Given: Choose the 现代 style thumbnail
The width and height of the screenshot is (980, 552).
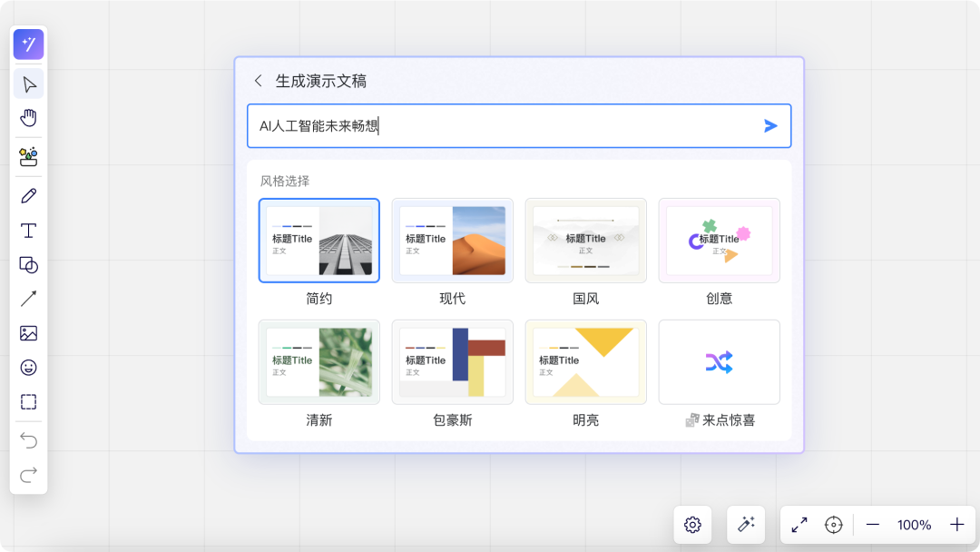Looking at the screenshot, I should 452,241.
